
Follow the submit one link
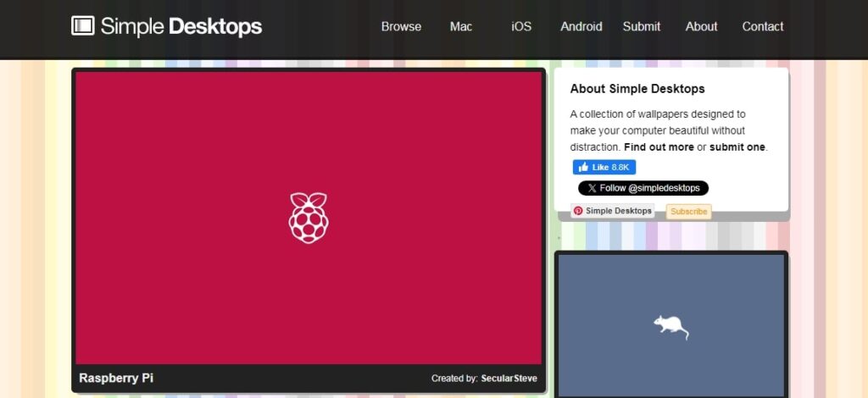pyautogui.click(x=737, y=147)
